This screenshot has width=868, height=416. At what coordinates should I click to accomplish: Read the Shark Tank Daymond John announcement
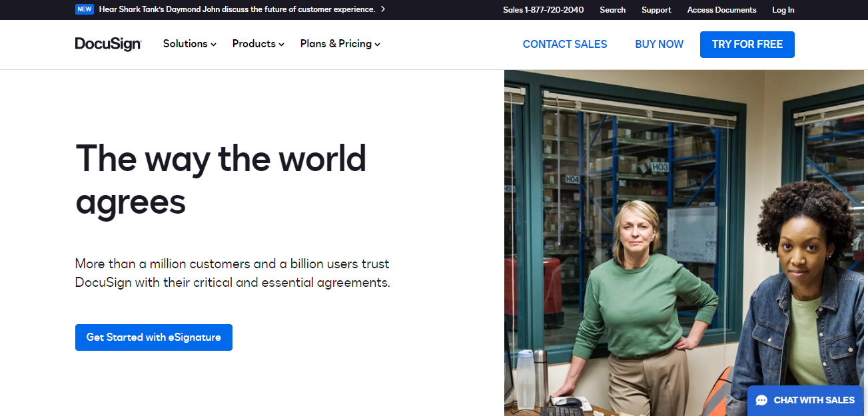(x=237, y=9)
